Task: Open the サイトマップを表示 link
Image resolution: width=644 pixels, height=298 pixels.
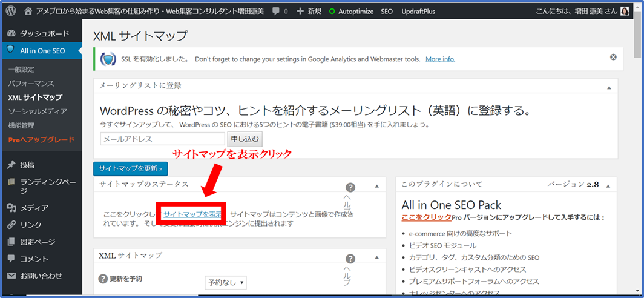Action: [192, 214]
